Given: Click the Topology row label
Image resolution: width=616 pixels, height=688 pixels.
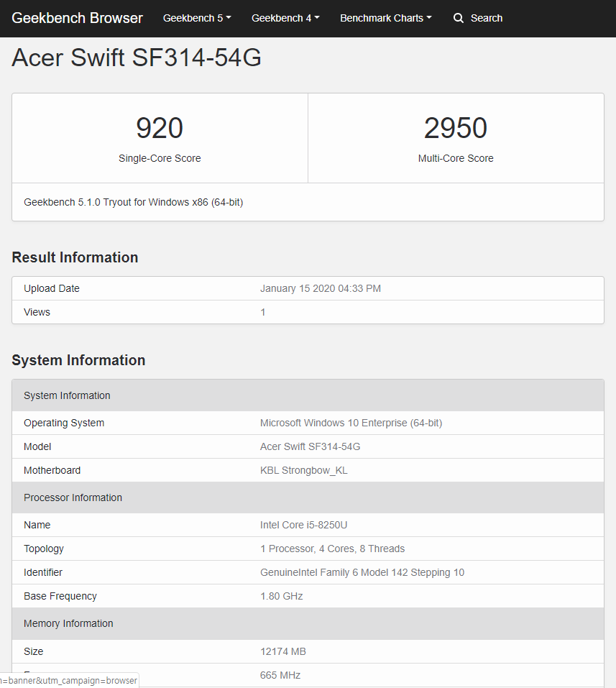Looking at the screenshot, I should pyautogui.click(x=44, y=549).
